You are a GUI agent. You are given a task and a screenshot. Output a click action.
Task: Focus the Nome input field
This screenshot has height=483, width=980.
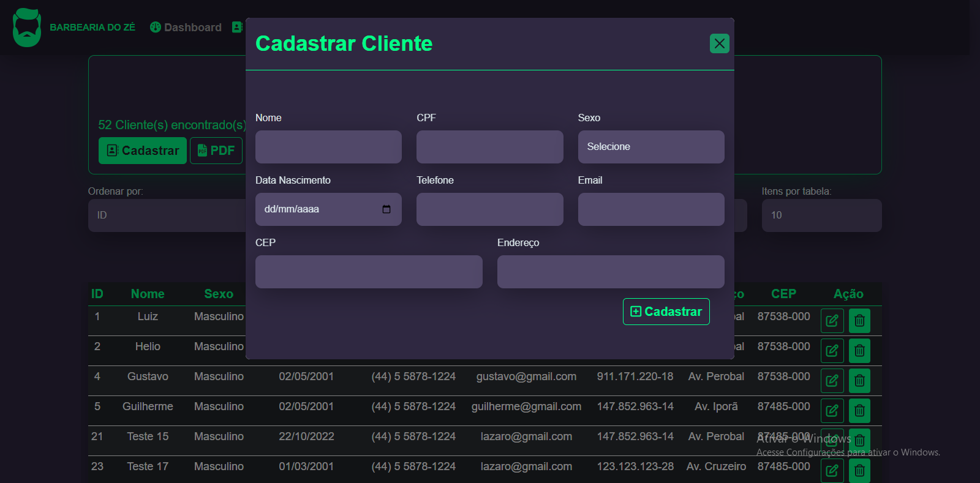[328, 147]
